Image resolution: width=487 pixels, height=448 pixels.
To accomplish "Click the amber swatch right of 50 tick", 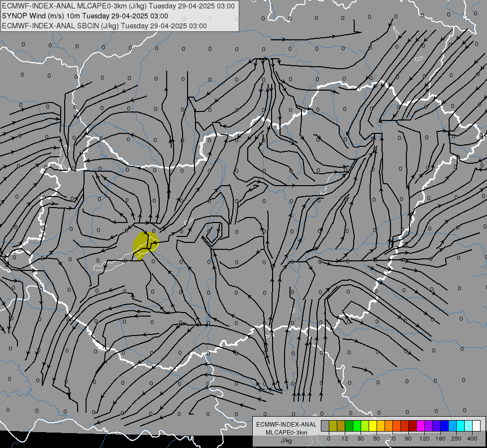I will (381, 426).
